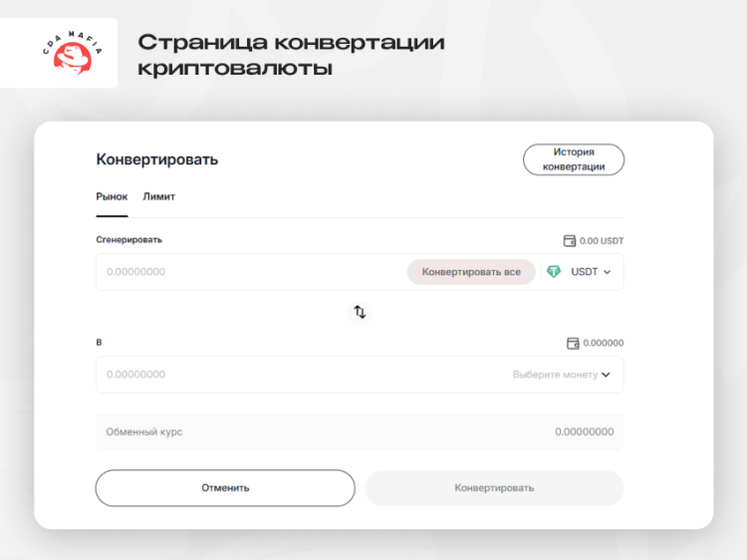This screenshot has height=560, width=747.
Task: Open "История конвертации"
Action: click(x=574, y=159)
